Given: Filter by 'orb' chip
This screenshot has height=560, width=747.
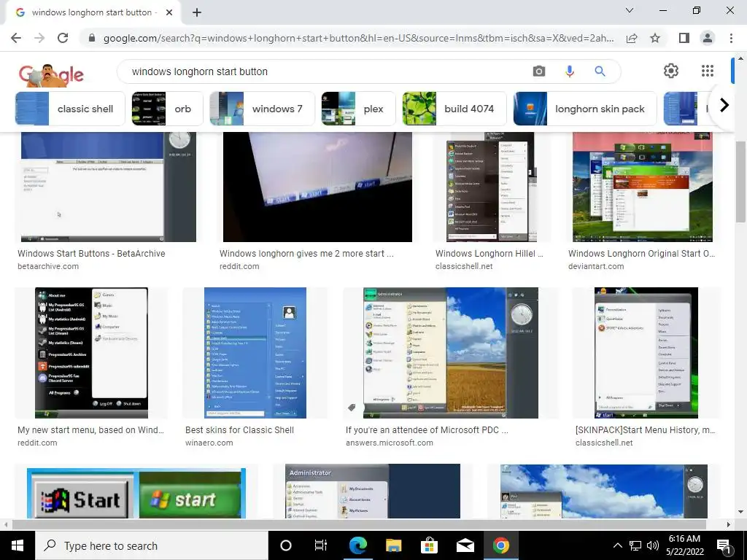Looking at the screenshot, I should point(167,109).
